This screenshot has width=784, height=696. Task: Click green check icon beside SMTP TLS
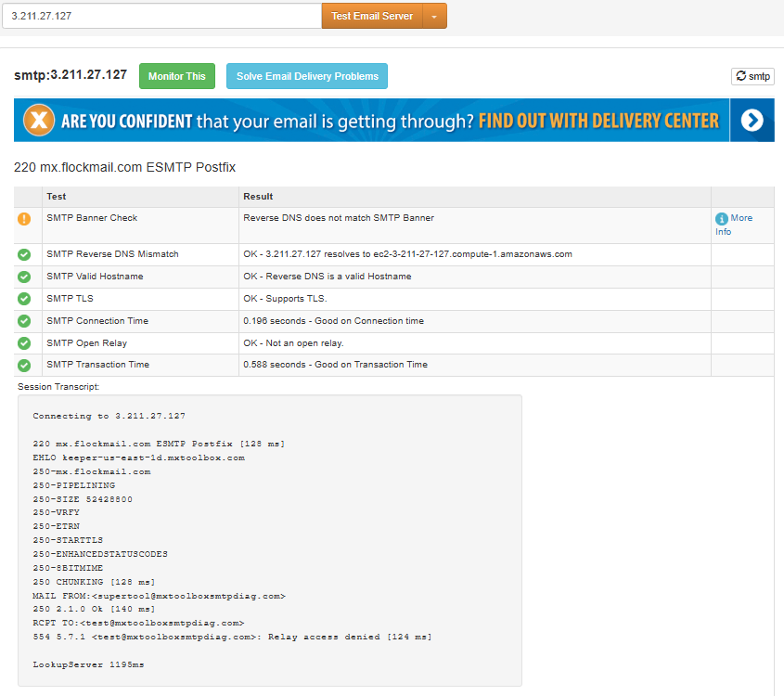pyautogui.click(x=24, y=299)
